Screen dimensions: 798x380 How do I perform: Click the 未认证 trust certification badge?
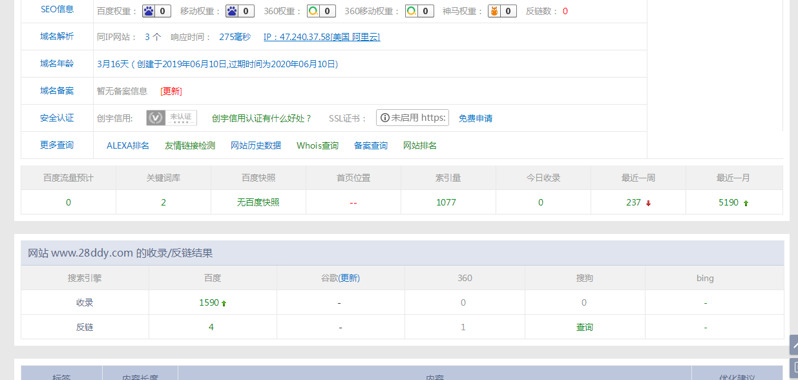(172, 118)
